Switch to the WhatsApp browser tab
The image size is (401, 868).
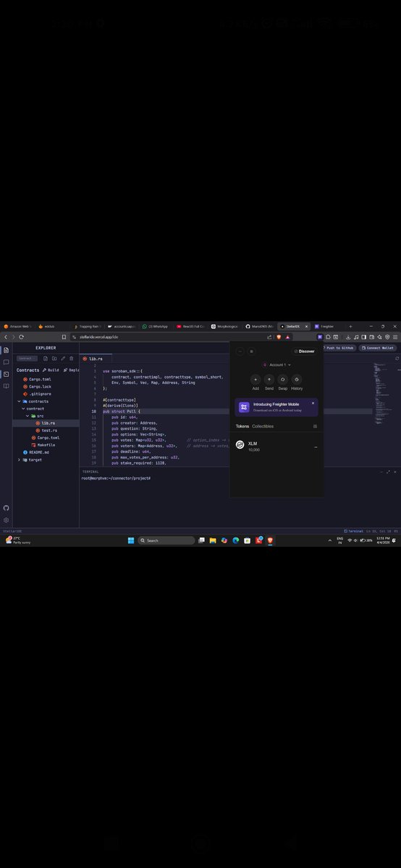(x=156, y=326)
